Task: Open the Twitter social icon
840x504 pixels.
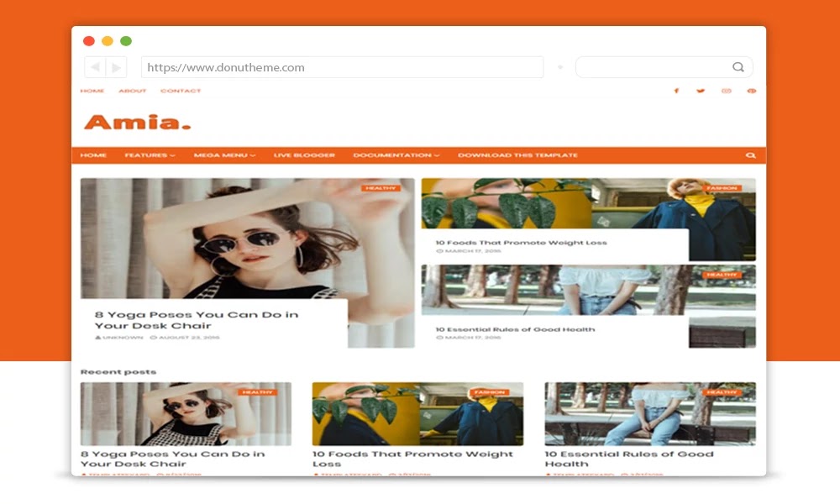Action: point(701,91)
